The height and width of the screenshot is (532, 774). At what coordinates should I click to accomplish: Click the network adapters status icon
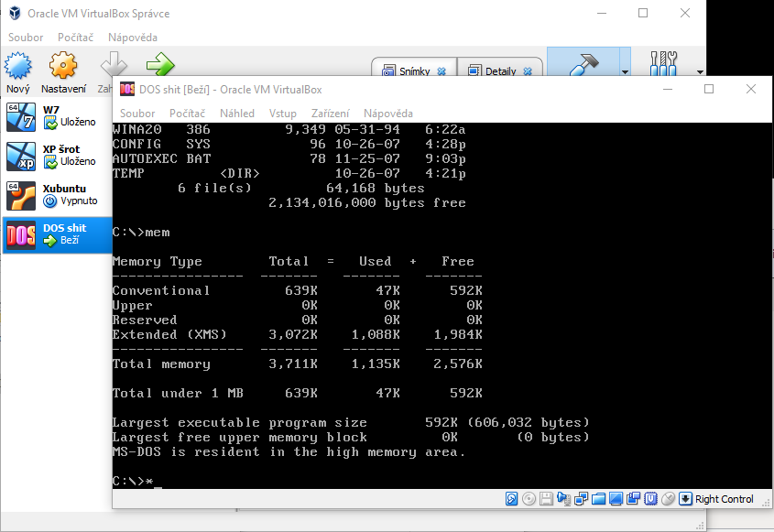[581, 499]
